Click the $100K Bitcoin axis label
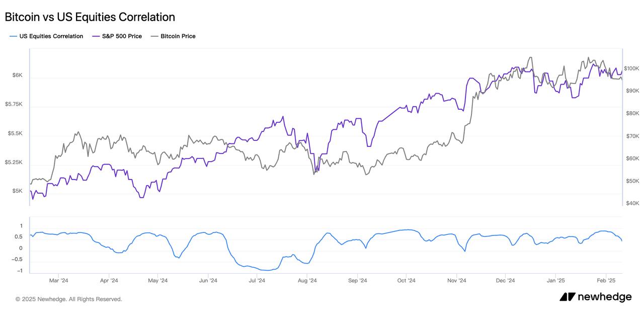The image size is (644, 310). tap(632, 68)
